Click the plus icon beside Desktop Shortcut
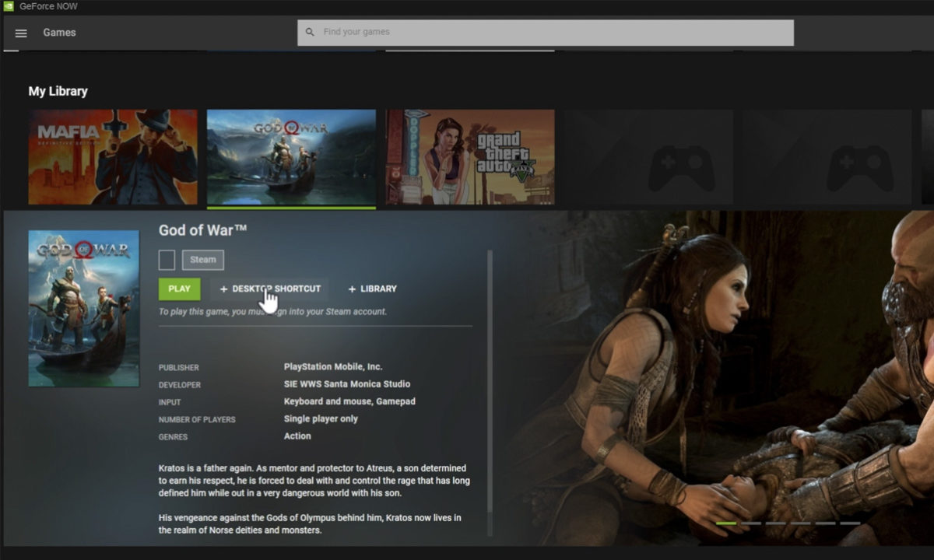This screenshot has width=934, height=560. pyautogui.click(x=223, y=289)
